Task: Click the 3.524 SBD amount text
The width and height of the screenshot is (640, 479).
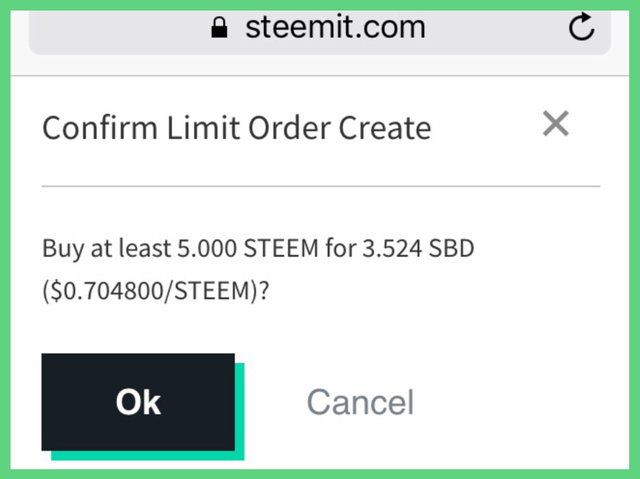Action: tap(418, 248)
